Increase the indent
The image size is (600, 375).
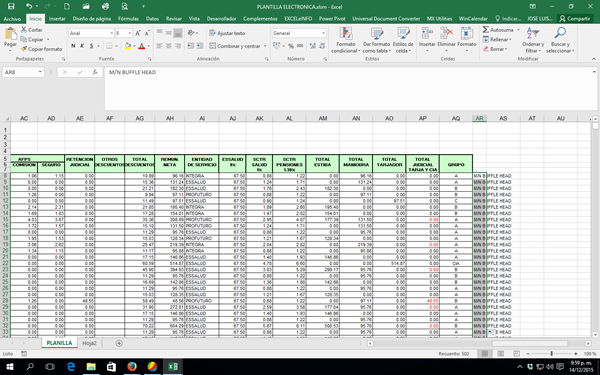pos(199,46)
